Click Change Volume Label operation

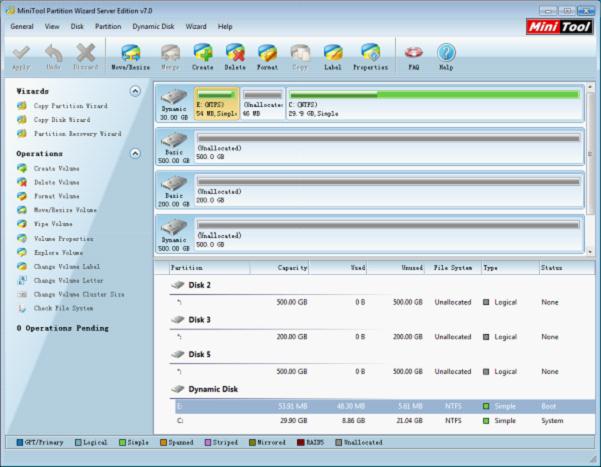(x=67, y=266)
